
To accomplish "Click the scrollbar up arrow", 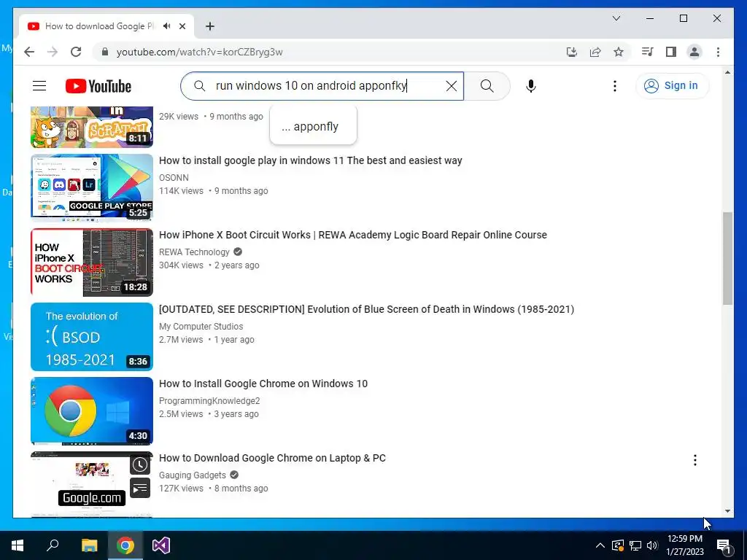I will click(x=727, y=72).
